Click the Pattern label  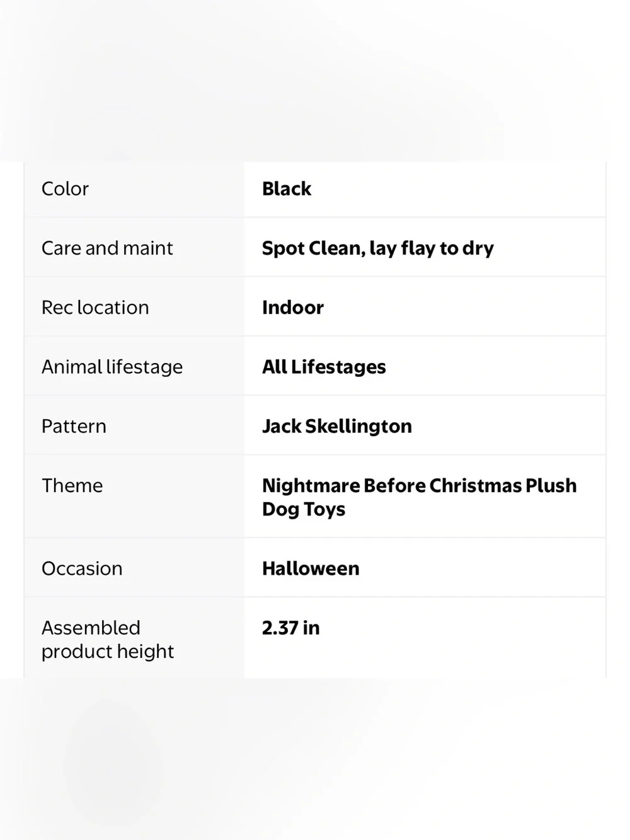(74, 426)
